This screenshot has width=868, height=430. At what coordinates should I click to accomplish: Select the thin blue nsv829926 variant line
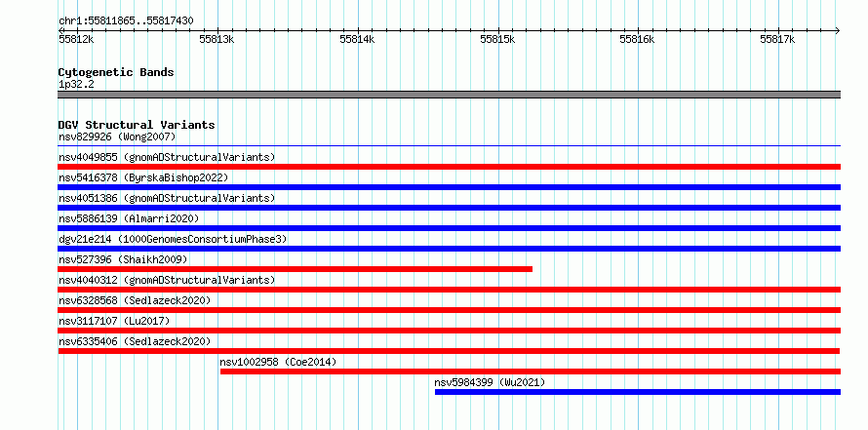point(450,146)
